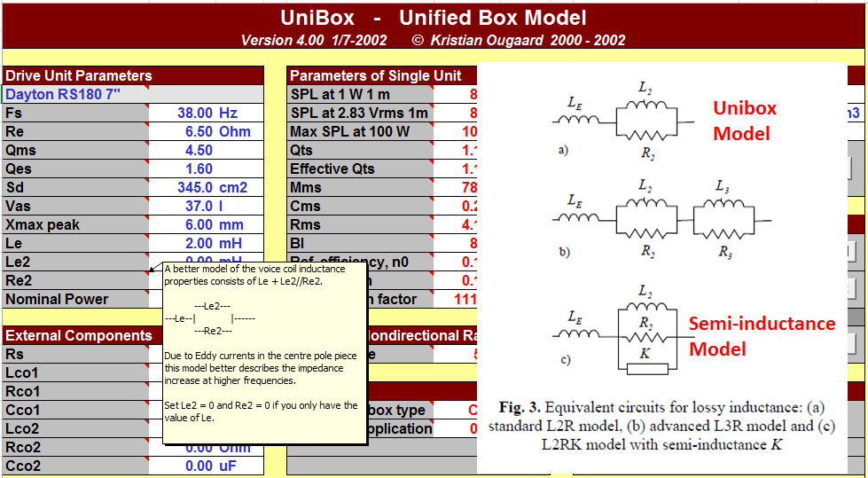
Task: Select the Qms label cell
Action: pyautogui.click(x=76, y=150)
